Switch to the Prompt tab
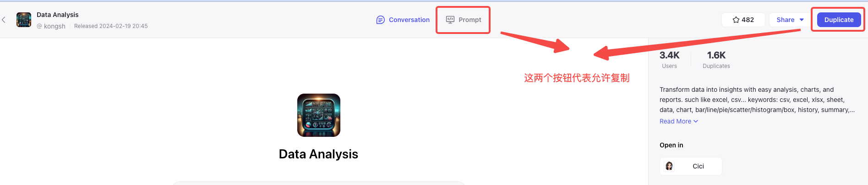The height and width of the screenshot is (185, 868). coord(464,20)
